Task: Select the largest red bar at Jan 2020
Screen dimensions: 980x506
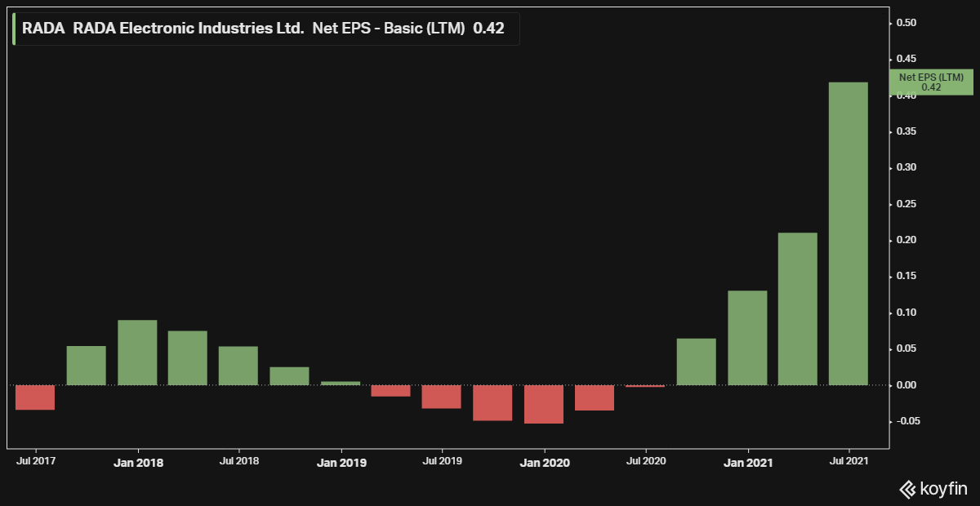Action: 544,405
